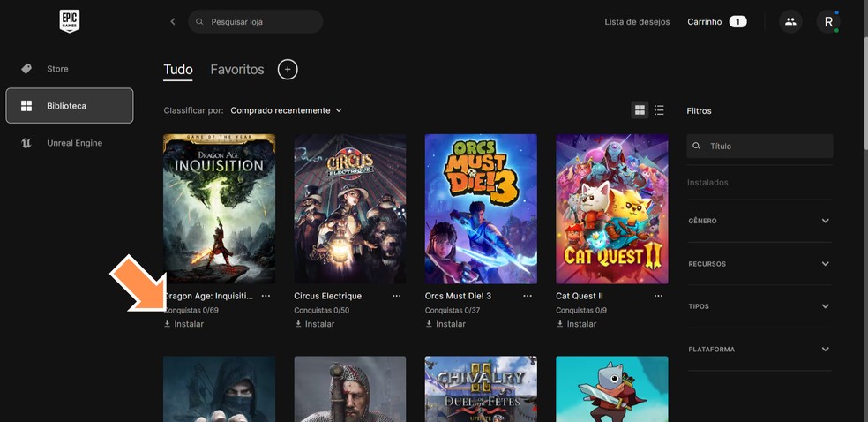868x422 pixels.
Task: Open Circus Electrique cover art
Action: coord(350,208)
